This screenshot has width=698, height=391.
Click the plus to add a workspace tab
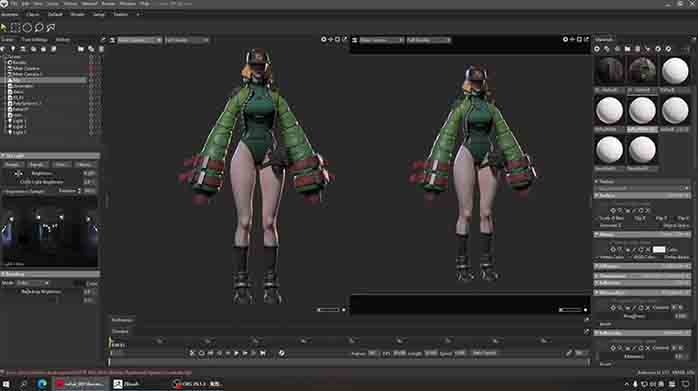138,14
